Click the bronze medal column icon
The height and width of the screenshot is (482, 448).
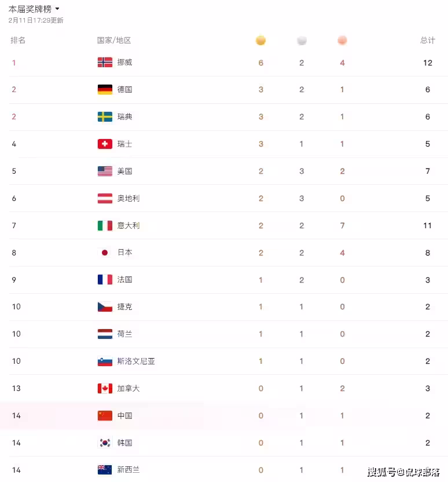pyautogui.click(x=342, y=41)
